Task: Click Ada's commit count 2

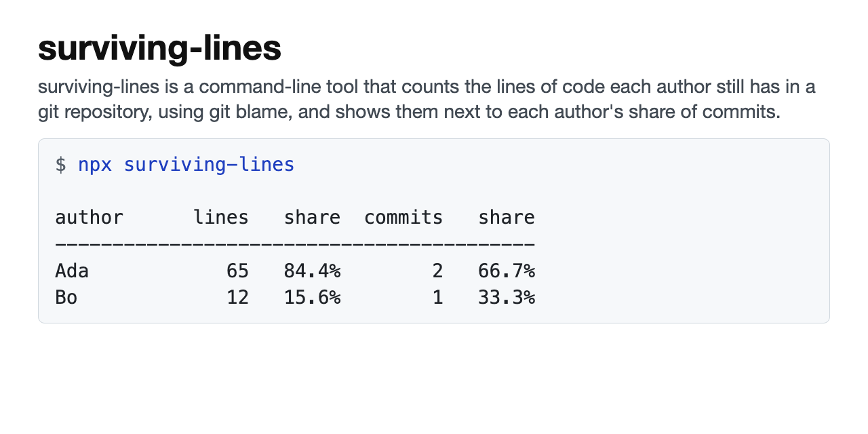Action: tap(438, 271)
